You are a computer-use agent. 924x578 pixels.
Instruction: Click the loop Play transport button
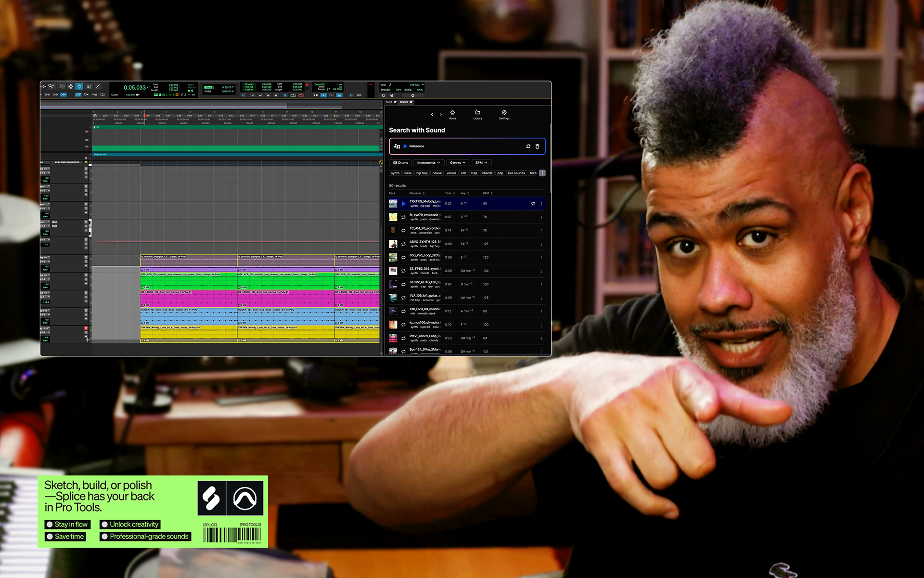point(293,95)
